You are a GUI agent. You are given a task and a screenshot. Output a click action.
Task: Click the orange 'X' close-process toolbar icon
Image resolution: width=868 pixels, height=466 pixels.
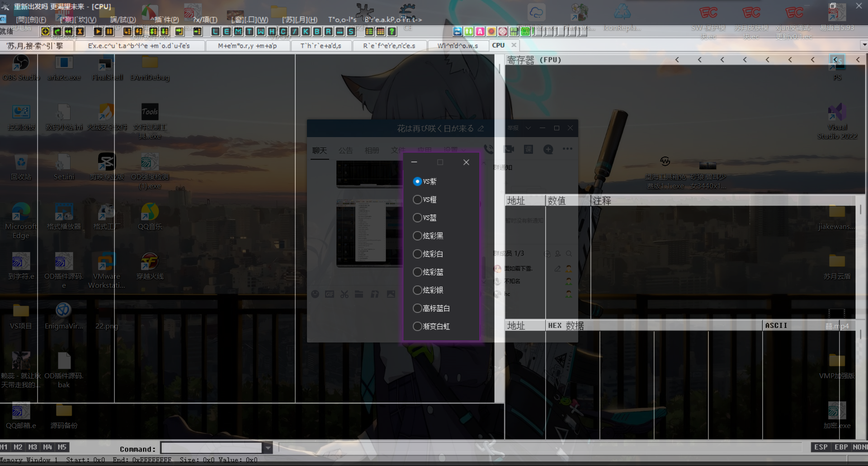tap(80, 31)
